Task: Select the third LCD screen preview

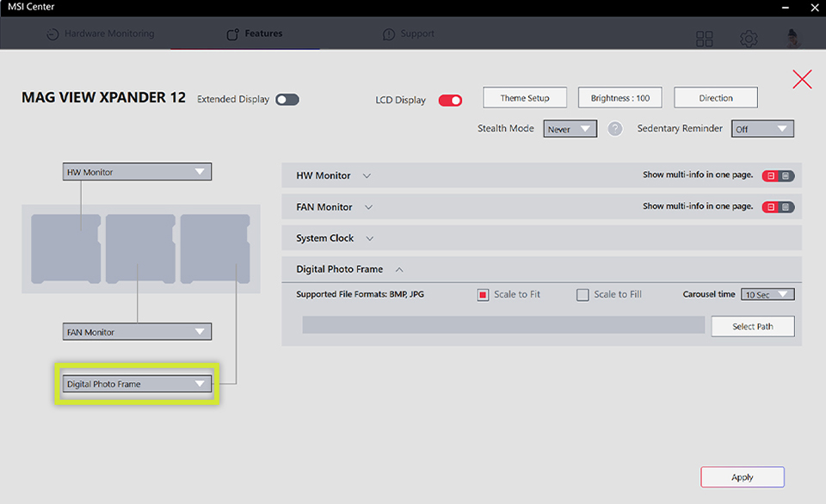Action: [x=215, y=249]
